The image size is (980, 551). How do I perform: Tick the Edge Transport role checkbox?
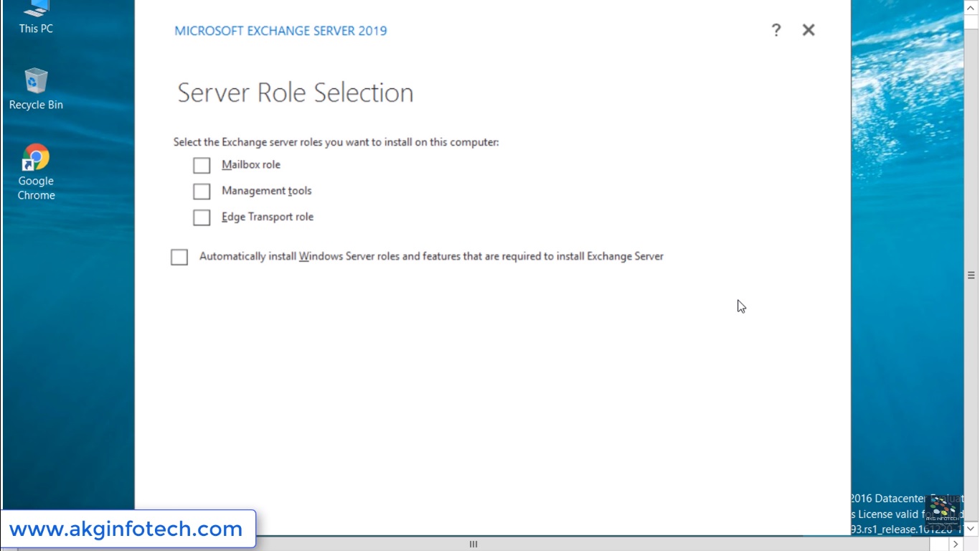(x=202, y=217)
